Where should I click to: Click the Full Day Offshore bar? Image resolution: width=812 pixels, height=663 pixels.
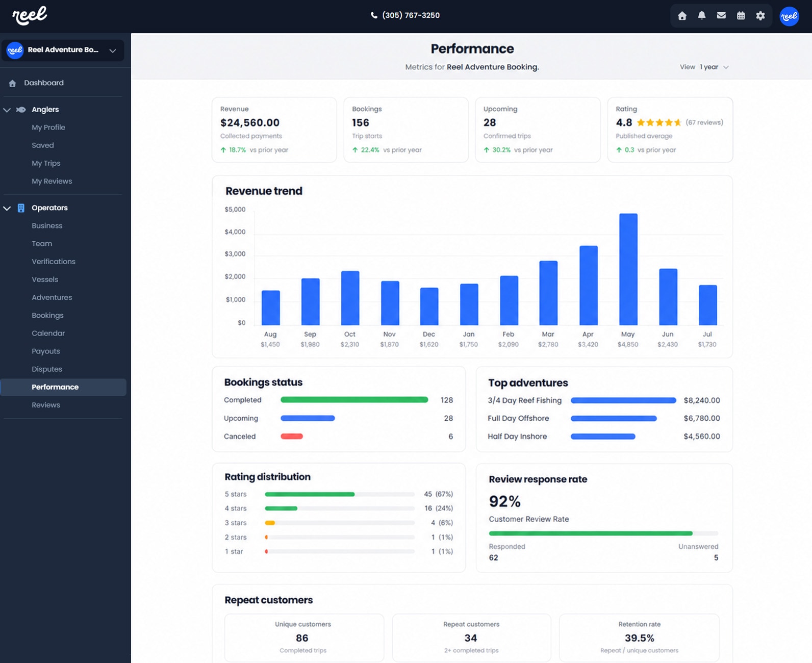614,418
